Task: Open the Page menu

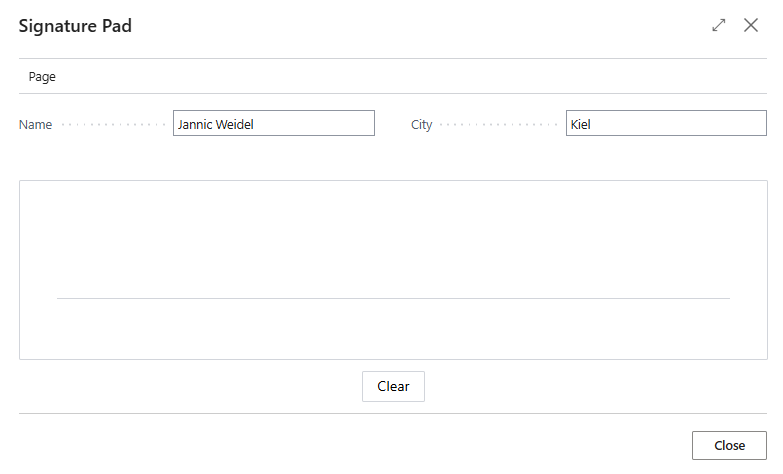Action: 42,76
